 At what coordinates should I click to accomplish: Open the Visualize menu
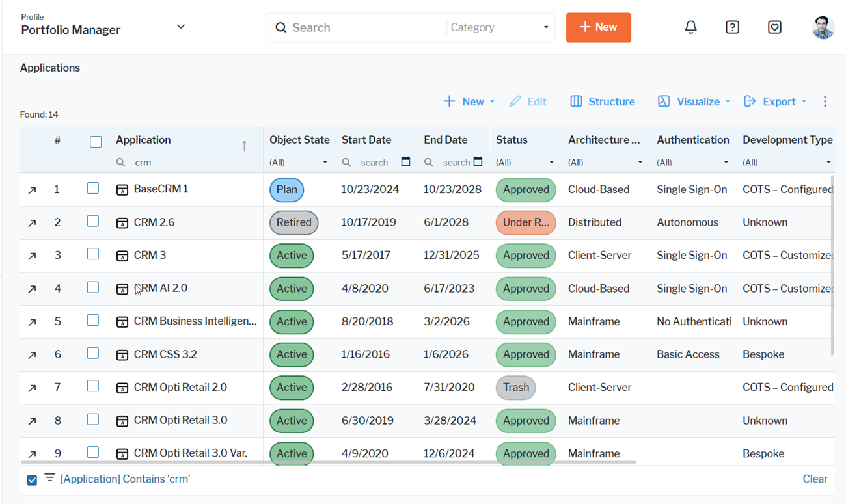tap(694, 101)
